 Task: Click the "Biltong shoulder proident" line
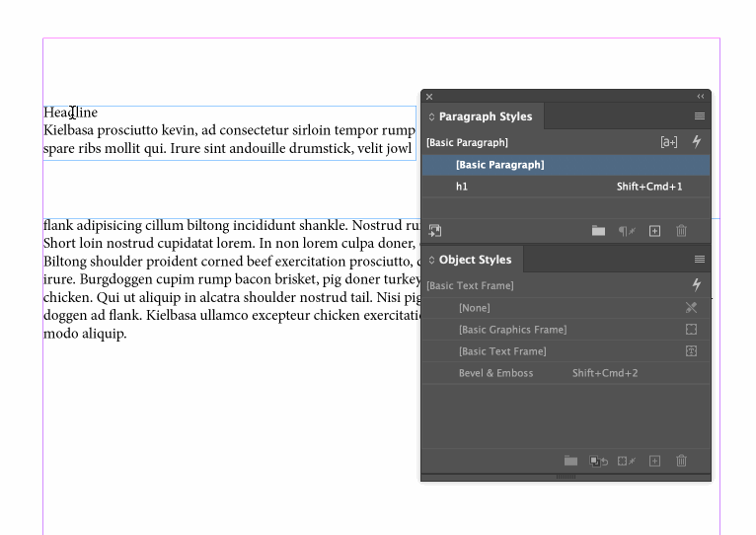(x=232, y=262)
